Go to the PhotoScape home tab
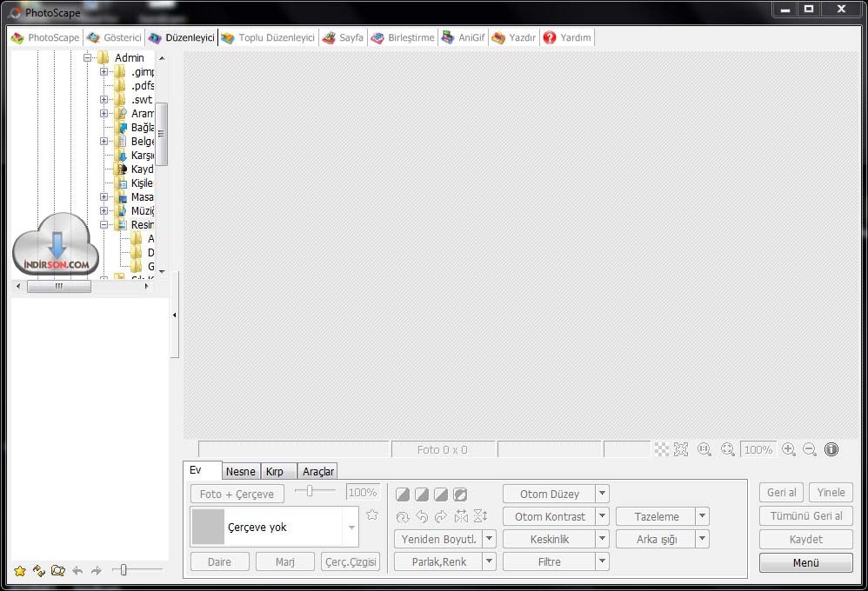This screenshot has height=591, width=868. pos(45,37)
